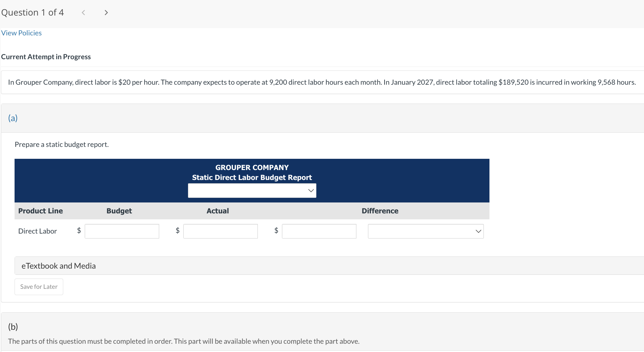This screenshot has width=644, height=352.
Task: Click the chevron on the report date dropdown
Action: click(310, 190)
